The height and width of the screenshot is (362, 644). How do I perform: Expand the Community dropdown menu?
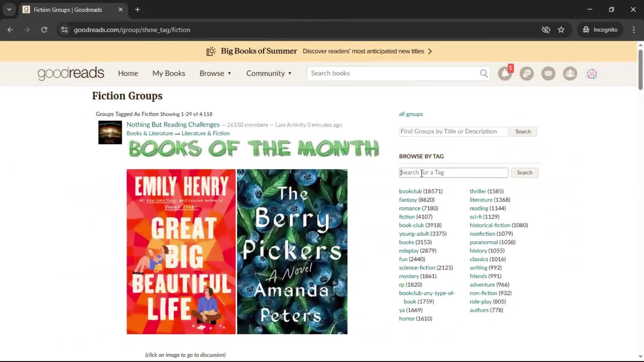(269, 73)
